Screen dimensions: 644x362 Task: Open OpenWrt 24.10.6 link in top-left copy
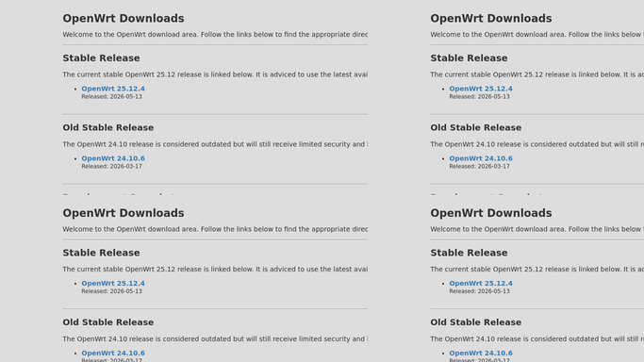click(x=113, y=158)
